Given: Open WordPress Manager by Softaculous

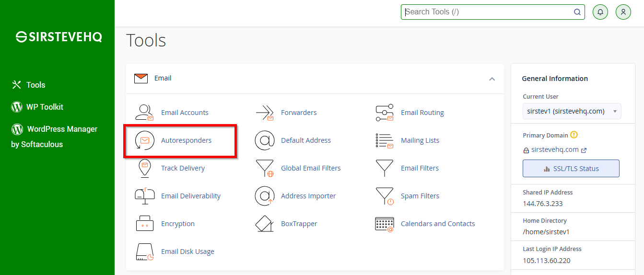Looking at the screenshot, I should 54,137.
